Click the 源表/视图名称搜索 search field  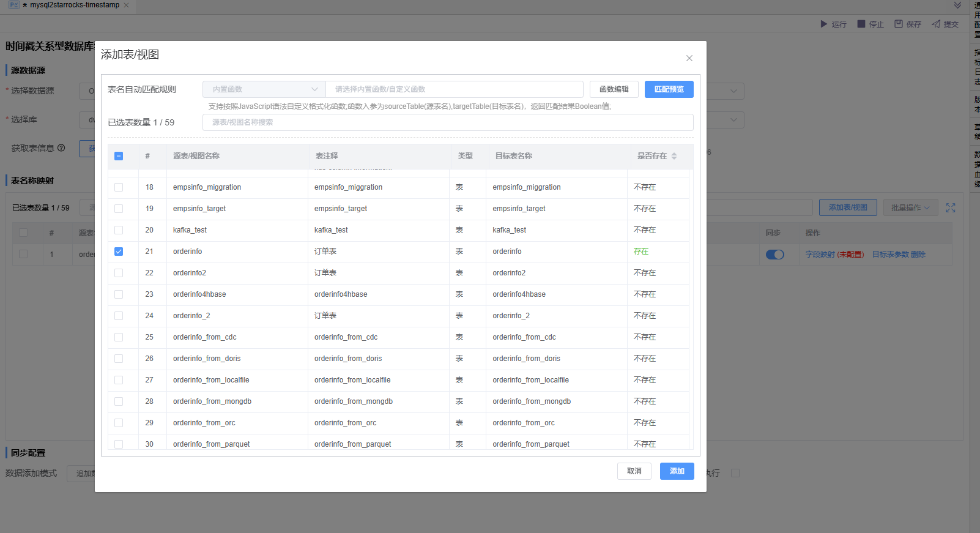pos(447,122)
